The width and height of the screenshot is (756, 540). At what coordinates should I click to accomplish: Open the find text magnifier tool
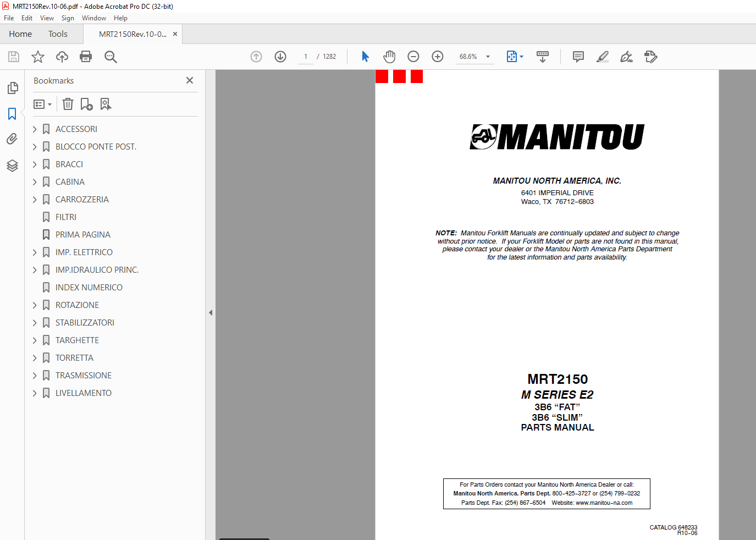click(x=111, y=57)
